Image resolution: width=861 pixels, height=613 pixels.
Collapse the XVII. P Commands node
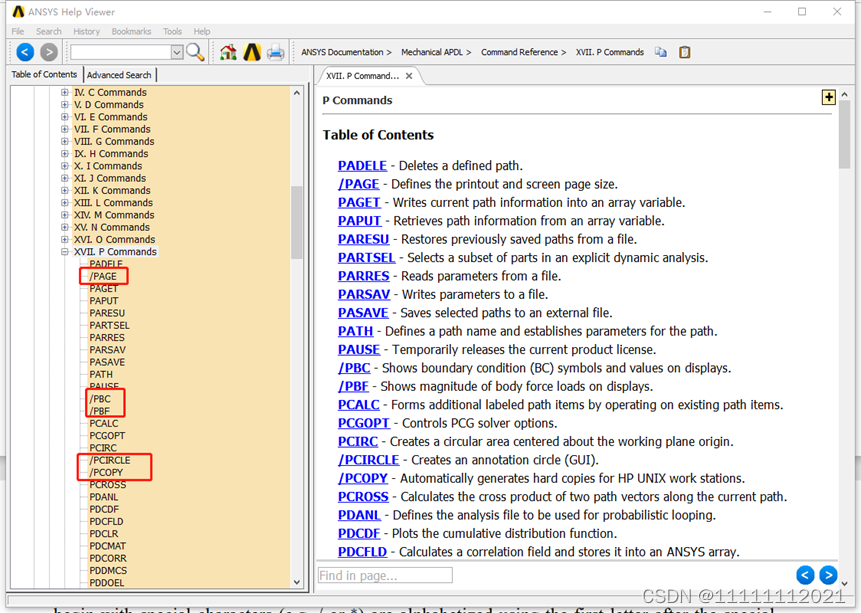[x=65, y=252]
